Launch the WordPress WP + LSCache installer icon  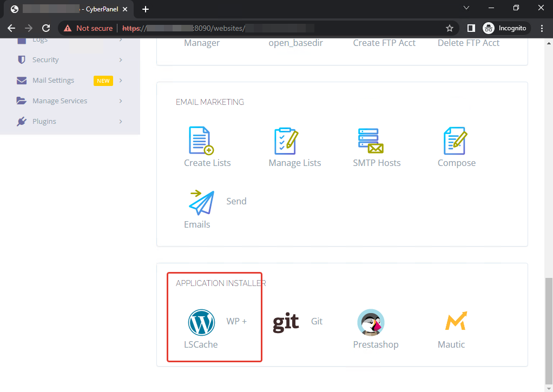[201, 322]
